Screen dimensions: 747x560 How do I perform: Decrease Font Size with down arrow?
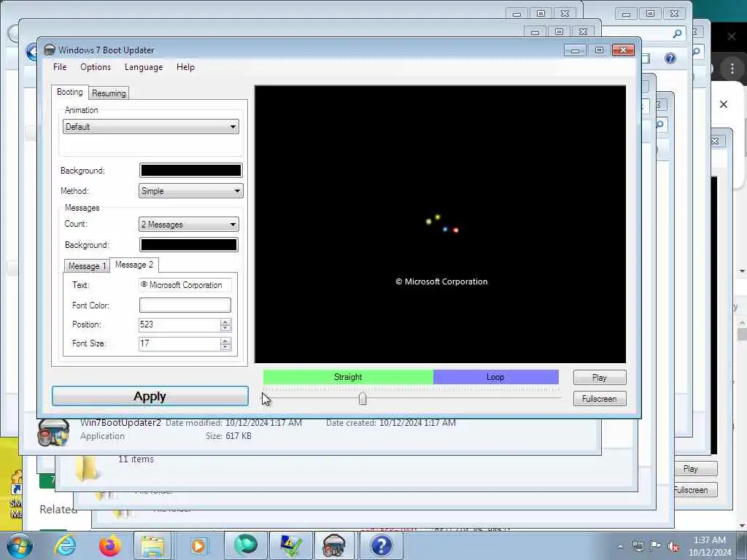(x=225, y=348)
